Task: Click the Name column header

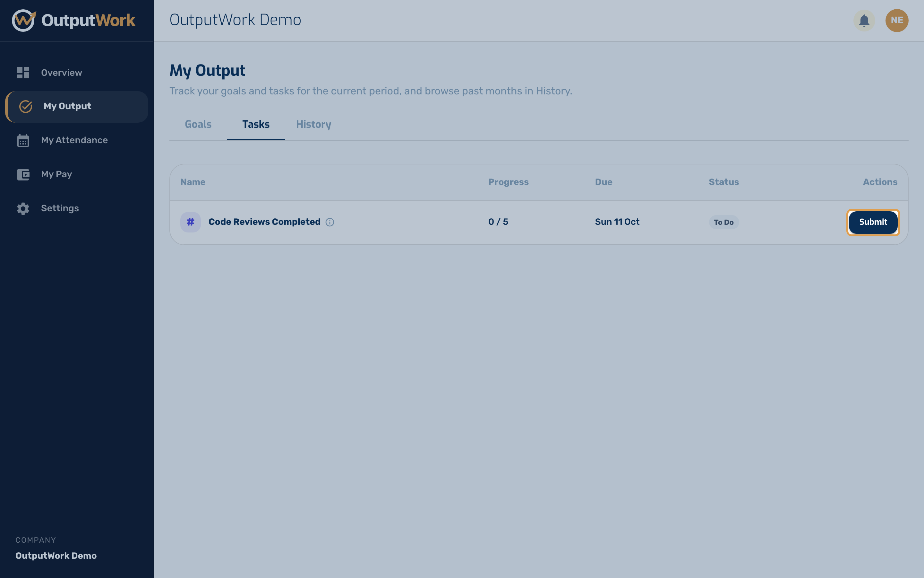Action: pyautogui.click(x=193, y=182)
